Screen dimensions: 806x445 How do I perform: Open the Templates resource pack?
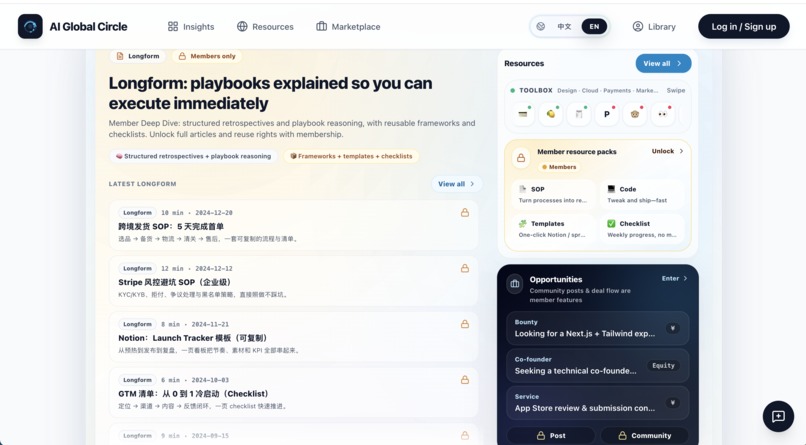pos(554,229)
